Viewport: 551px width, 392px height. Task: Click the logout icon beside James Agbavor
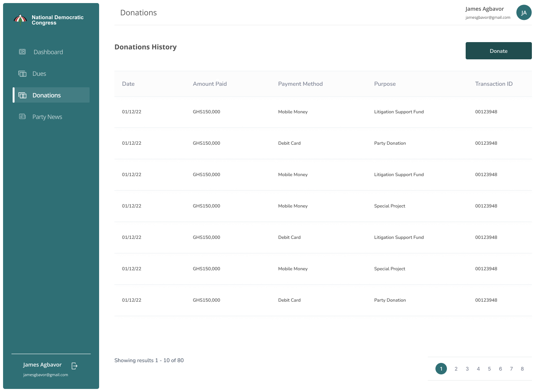pyautogui.click(x=75, y=366)
